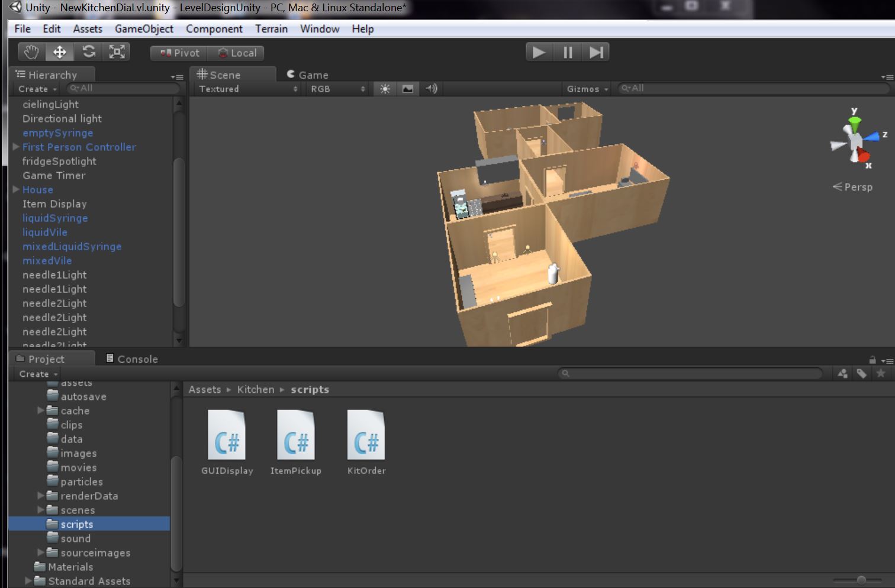Screen dimensions: 895x588
Task: Toggle between Pivot and Center mode
Action: pyautogui.click(x=178, y=53)
